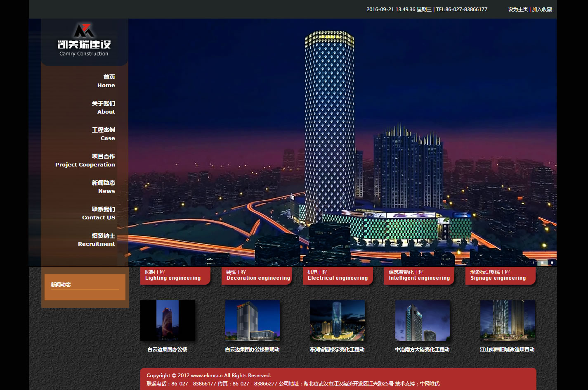Select the Decoration engineering tab
The height and width of the screenshot is (390, 588).
pos(256,275)
